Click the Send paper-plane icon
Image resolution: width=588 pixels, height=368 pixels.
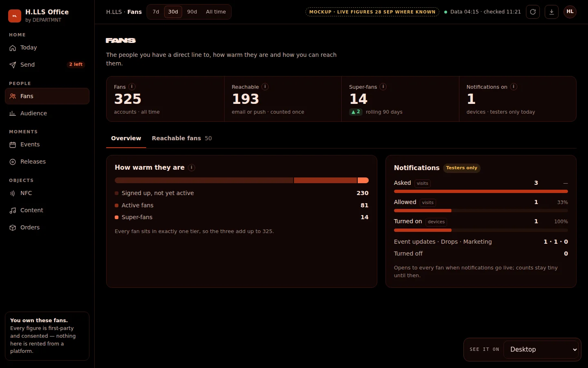pyautogui.click(x=13, y=65)
